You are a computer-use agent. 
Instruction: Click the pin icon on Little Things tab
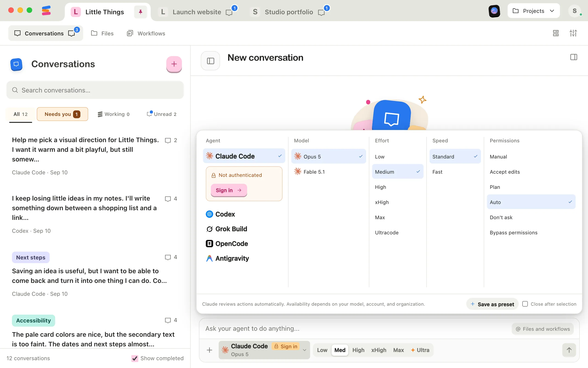coord(140,12)
